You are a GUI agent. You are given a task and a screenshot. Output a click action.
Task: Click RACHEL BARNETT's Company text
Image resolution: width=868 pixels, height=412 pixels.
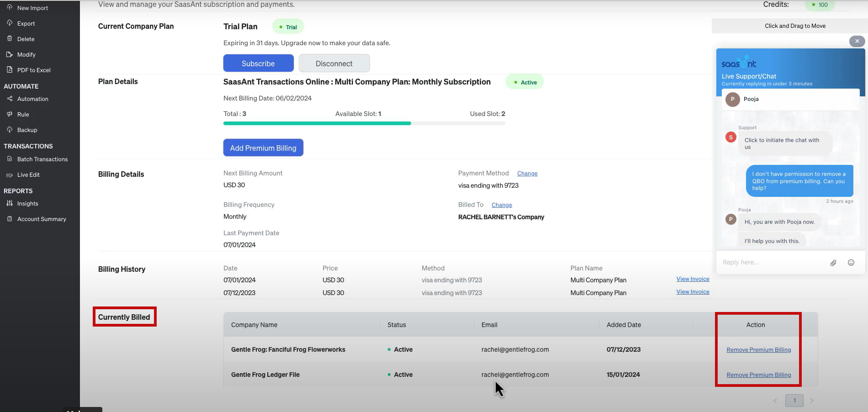pyautogui.click(x=501, y=217)
